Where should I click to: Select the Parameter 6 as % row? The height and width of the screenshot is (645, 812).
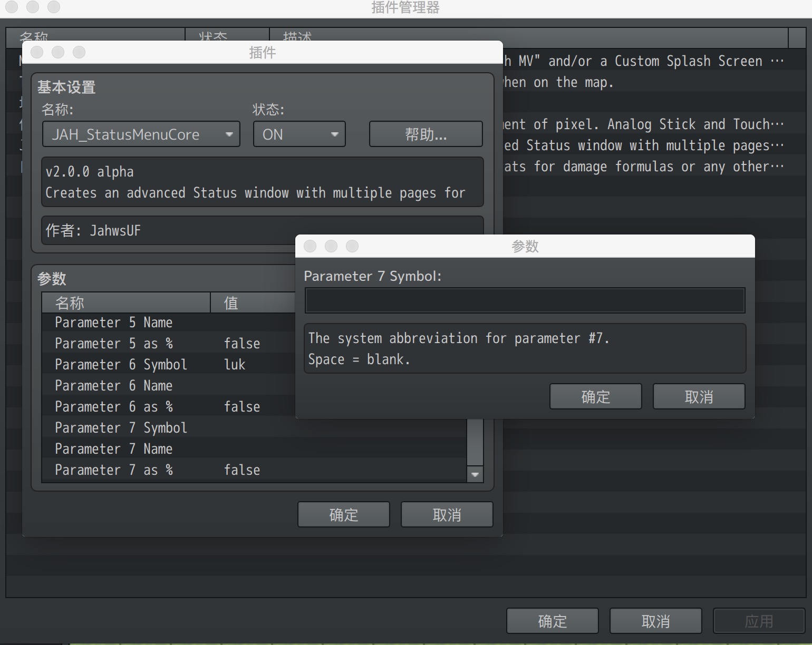click(169, 407)
